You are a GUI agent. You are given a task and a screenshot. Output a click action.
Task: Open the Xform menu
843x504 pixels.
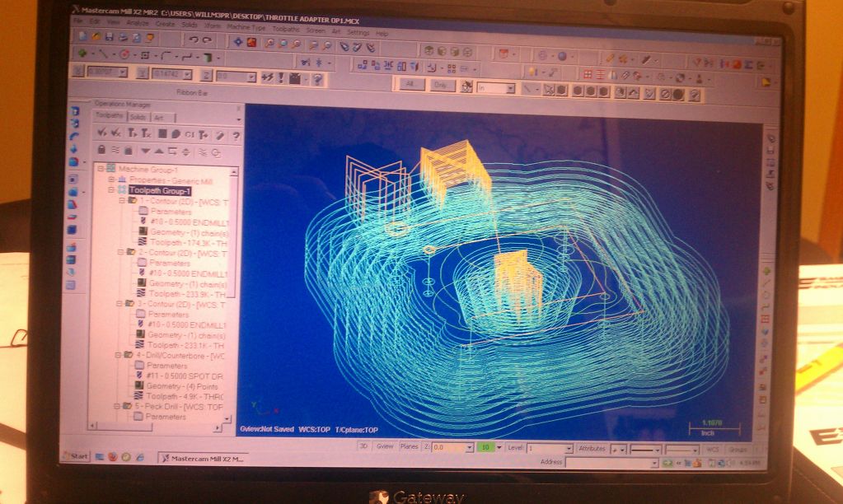(212, 26)
